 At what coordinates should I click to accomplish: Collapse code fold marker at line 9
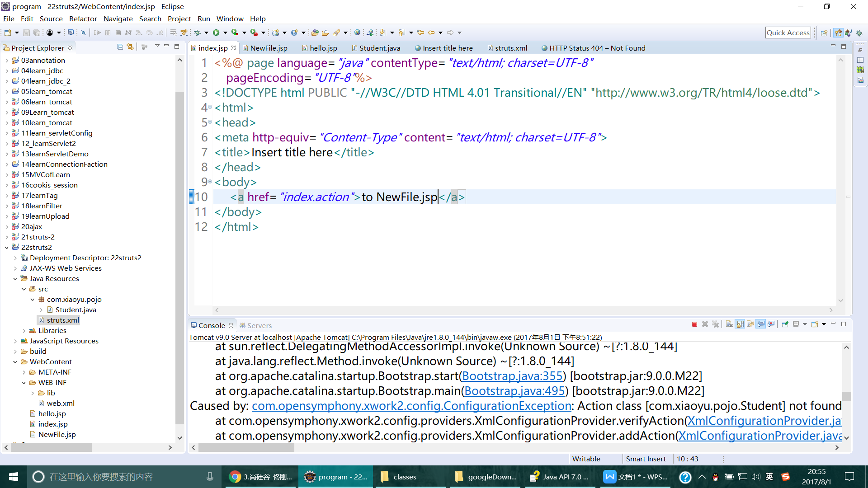coord(210,182)
